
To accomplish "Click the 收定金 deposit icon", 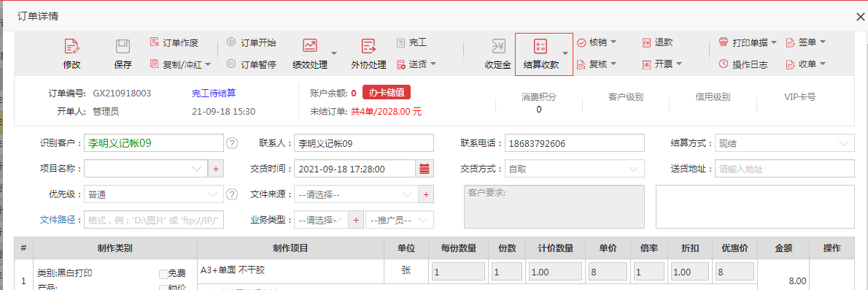I will coord(498,47).
